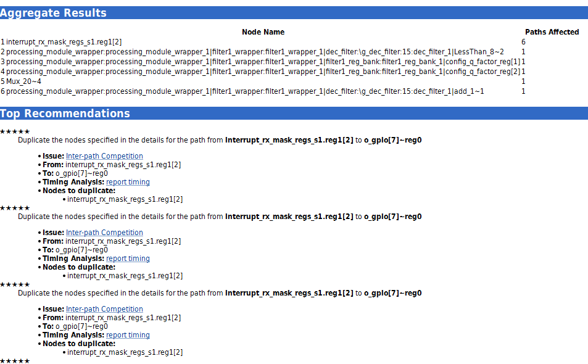This screenshot has width=588, height=364.
Task: Select the node row ending in LessThan_8~2
Action: click(x=255, y=52)
